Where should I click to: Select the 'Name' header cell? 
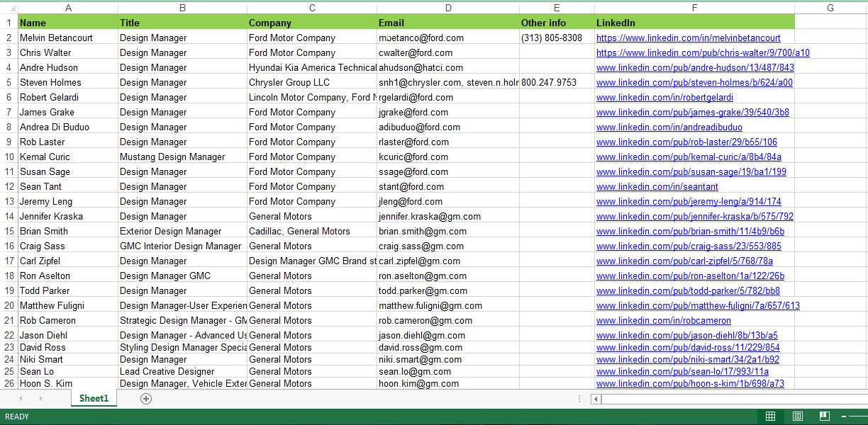(x=68, y=23)
